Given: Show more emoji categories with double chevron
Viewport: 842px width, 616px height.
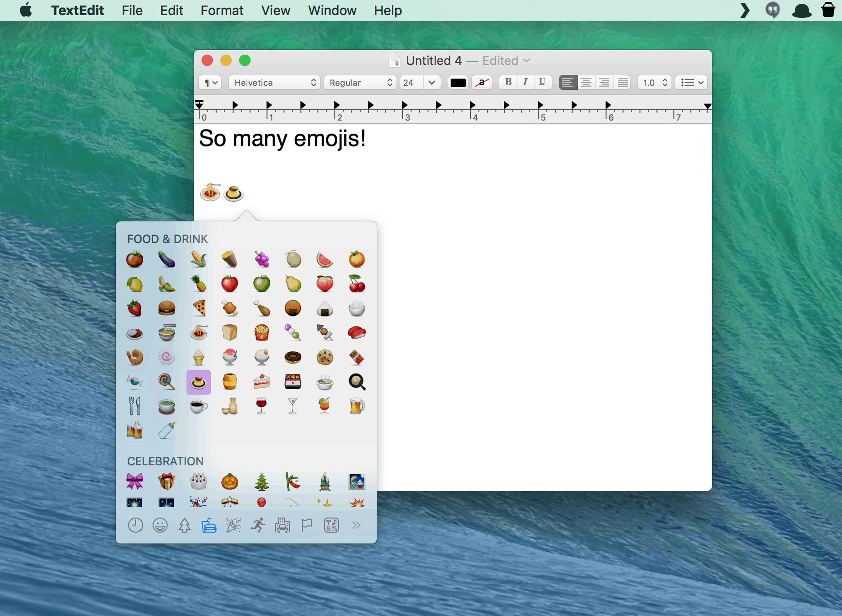Looking at the screenshot, I should (356, 525).
